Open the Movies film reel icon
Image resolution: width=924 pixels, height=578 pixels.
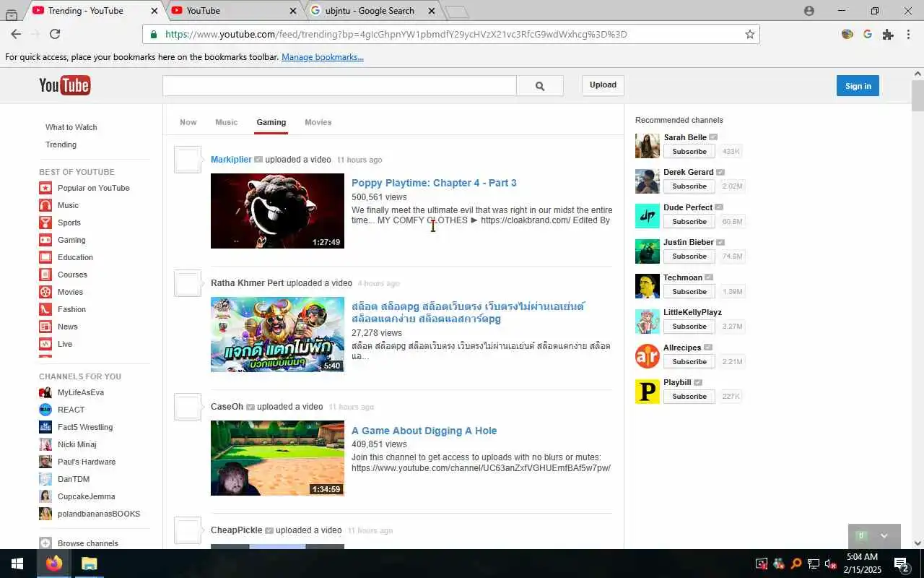[45, 292]
